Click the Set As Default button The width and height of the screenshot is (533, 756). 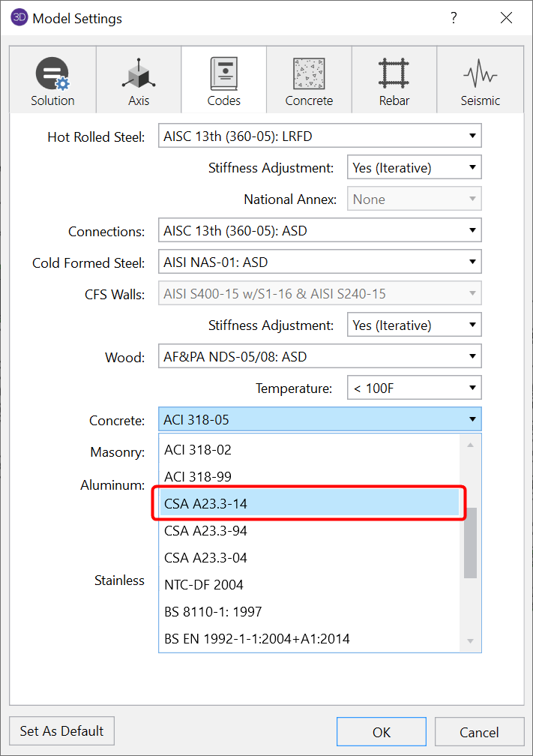click(61, 730)
